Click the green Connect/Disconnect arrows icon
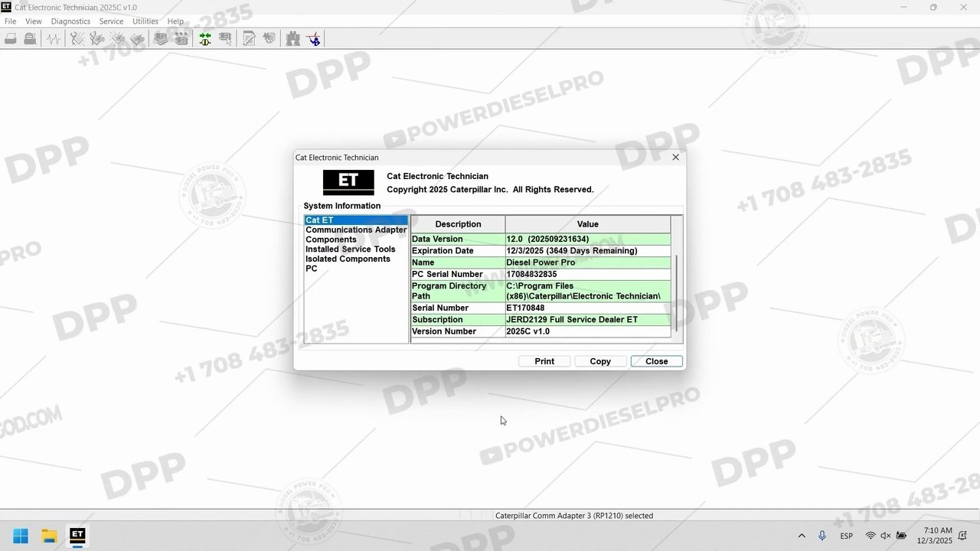Image resolution: width=980 pixels, height=551 pixels. pyautogui.click(x=205, y=38)
